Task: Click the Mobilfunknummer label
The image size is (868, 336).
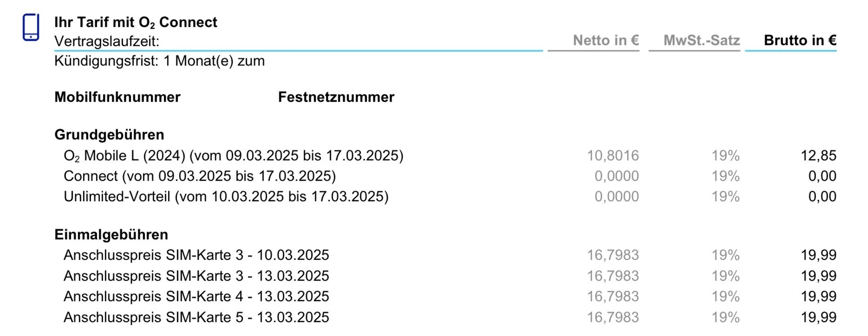Action: (x=117, y=97)
